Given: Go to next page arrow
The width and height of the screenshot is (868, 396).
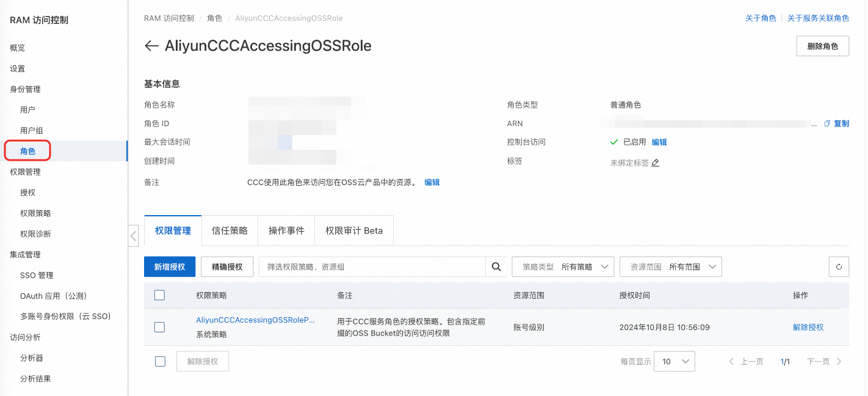Looking at the screenshot, I should click(x=839, y=362).
